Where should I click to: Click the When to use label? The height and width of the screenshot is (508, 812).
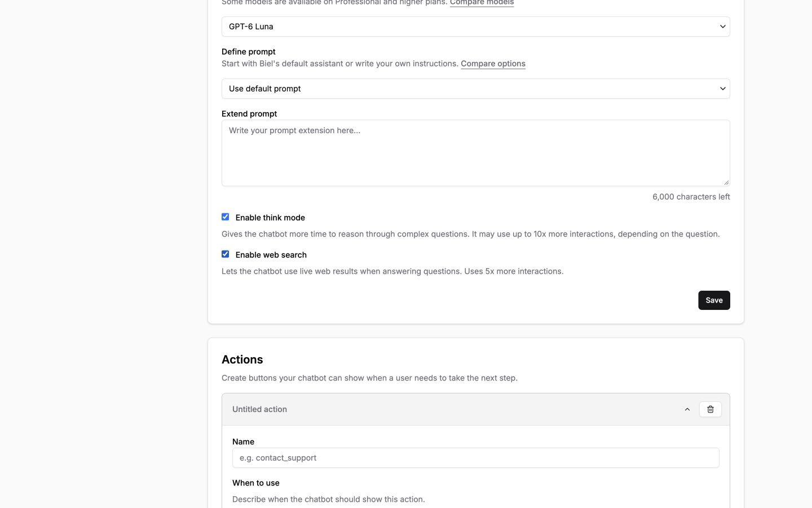(x=256, y=483)
